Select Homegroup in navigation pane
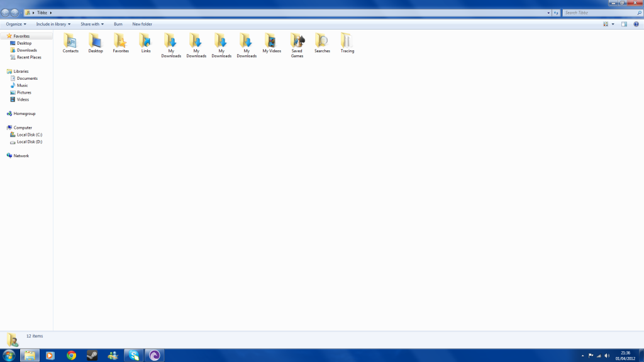 tap(25, 114)
